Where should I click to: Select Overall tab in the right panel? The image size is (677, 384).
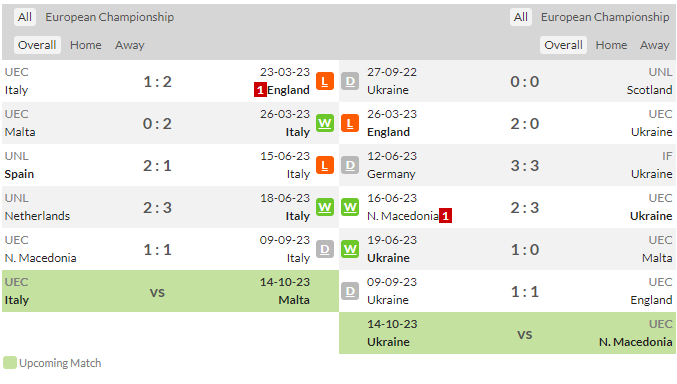[x=563, y=45]
